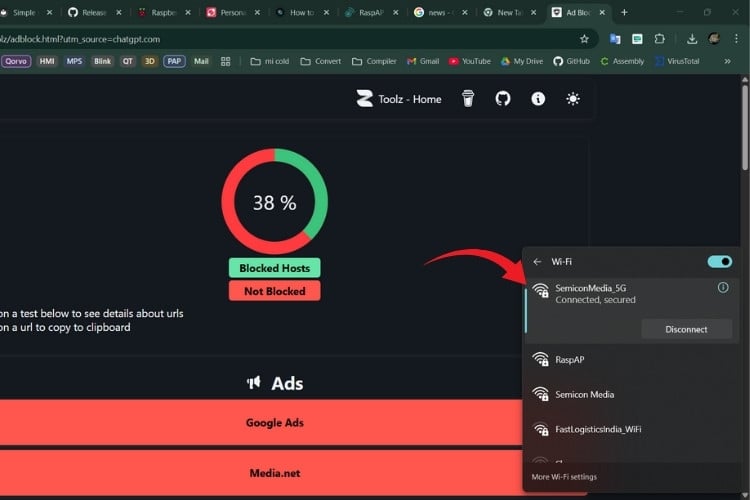The image size is (750, 500).
Task: Show more bookmarks with double chevron
Action: tap(727, 61)
